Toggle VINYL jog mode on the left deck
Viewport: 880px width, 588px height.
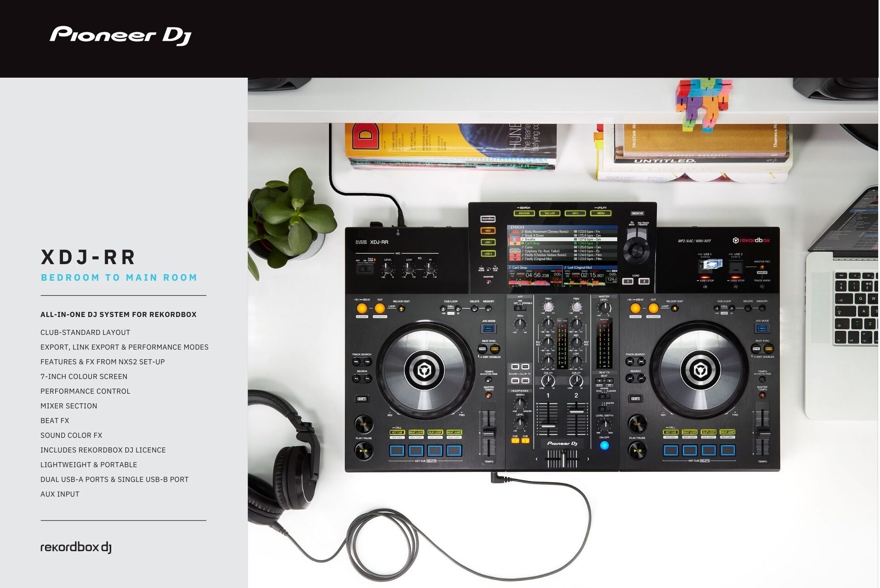[x=488, y=328]
